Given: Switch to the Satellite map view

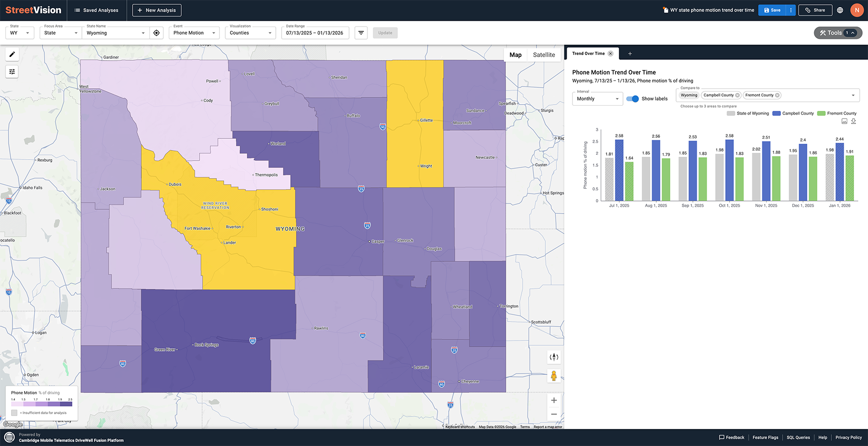Looking at the screenshot, I should tap(544, 54).
